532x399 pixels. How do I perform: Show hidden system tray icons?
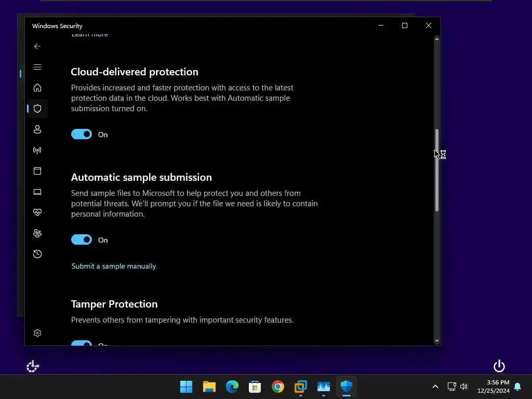[435, 387]
